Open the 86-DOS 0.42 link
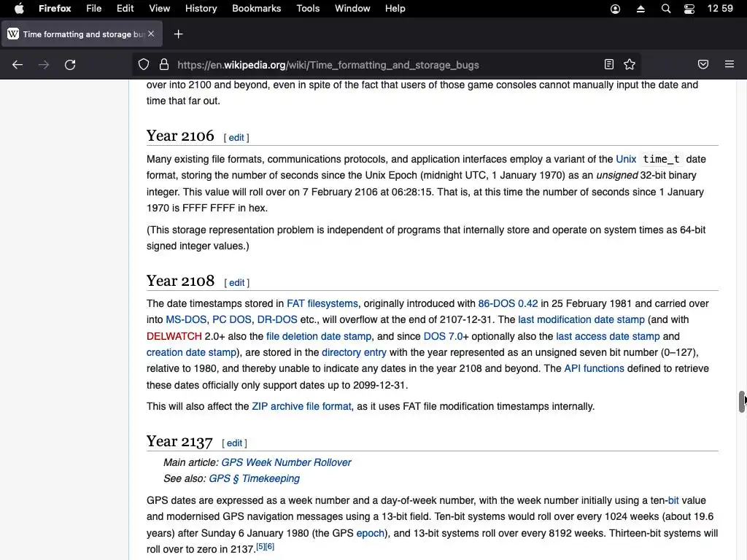The image size is (747, 560). pyautogui.click(x=508, y=304)
